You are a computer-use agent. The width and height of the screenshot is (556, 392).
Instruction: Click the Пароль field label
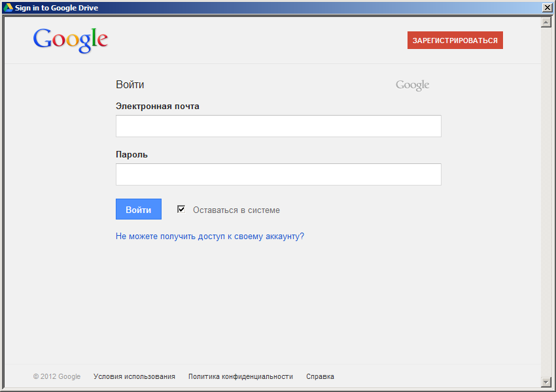tap(131, 155)
